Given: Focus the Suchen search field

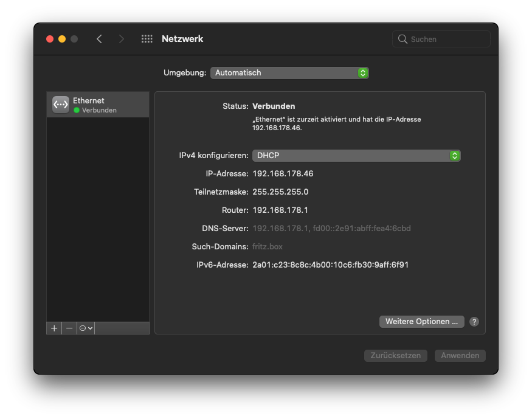Looking at the screenshot, I should 447,39.
